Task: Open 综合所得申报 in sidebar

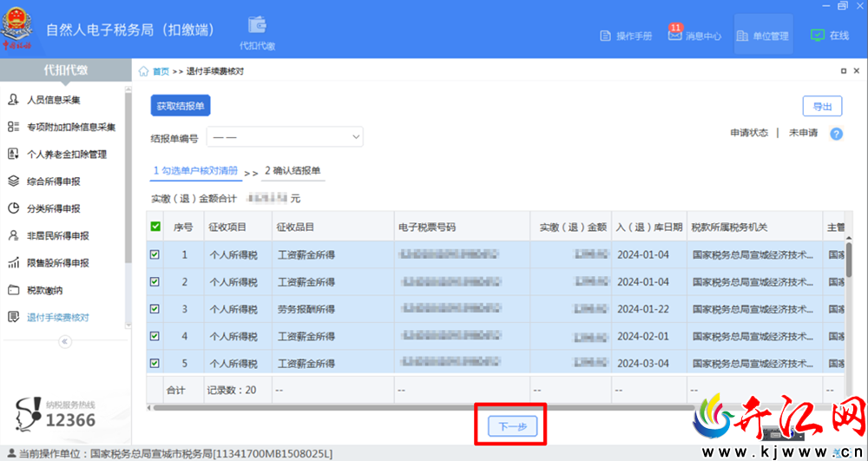Action: click(54, 181)
